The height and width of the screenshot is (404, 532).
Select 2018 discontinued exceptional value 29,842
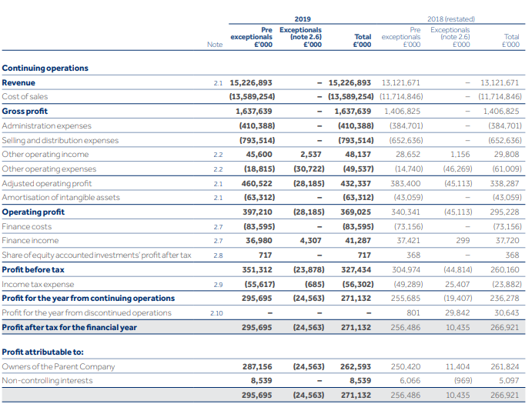coord(457,312)
